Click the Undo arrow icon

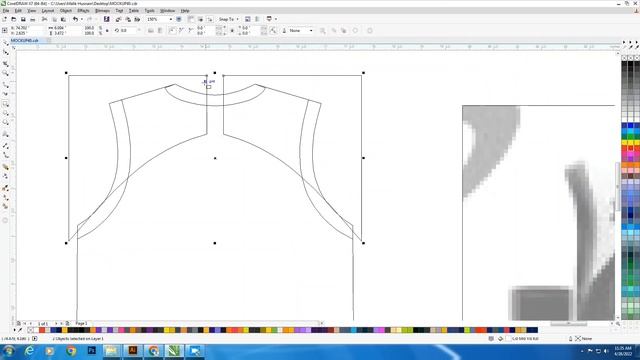(x=75, y=19)
